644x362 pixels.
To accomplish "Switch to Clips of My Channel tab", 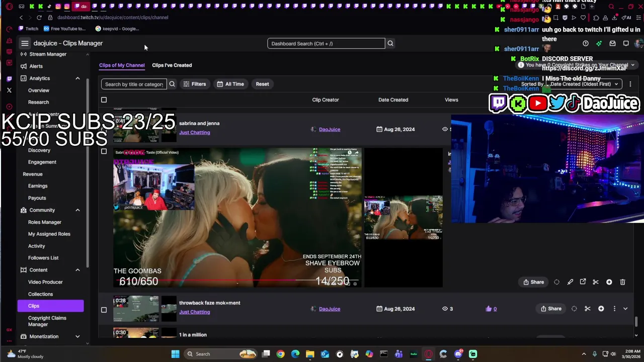I will pos(122,65).
